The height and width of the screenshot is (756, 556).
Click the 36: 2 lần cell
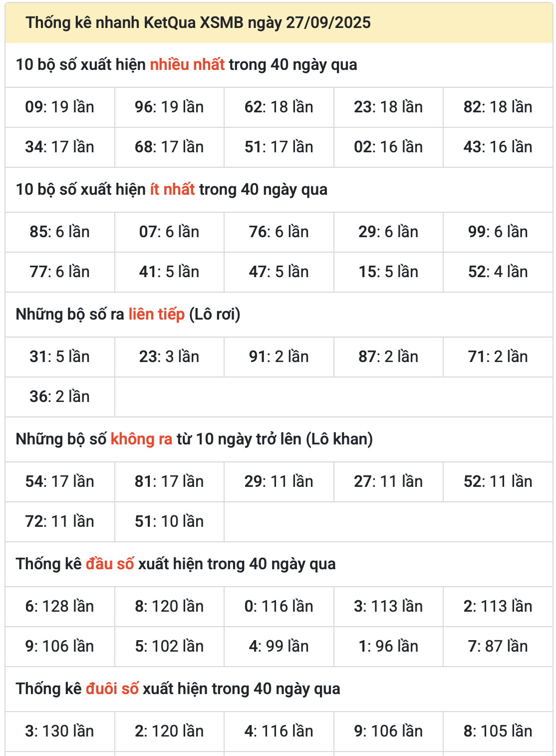point(60,396)
